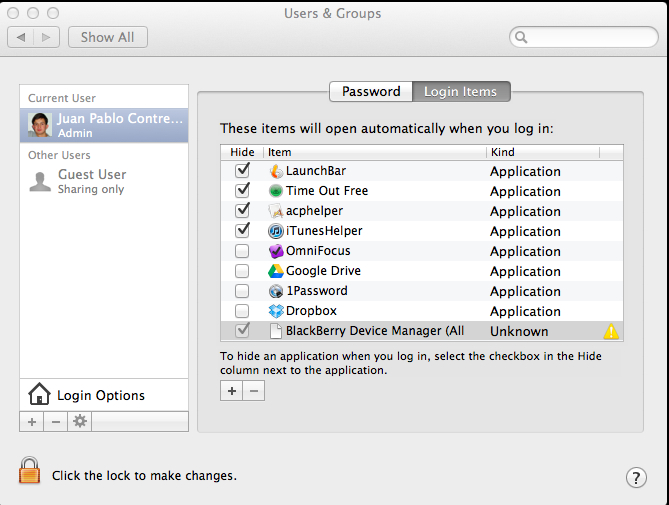
Task: Select the Time Out Free item name
Action: point(327,191)
